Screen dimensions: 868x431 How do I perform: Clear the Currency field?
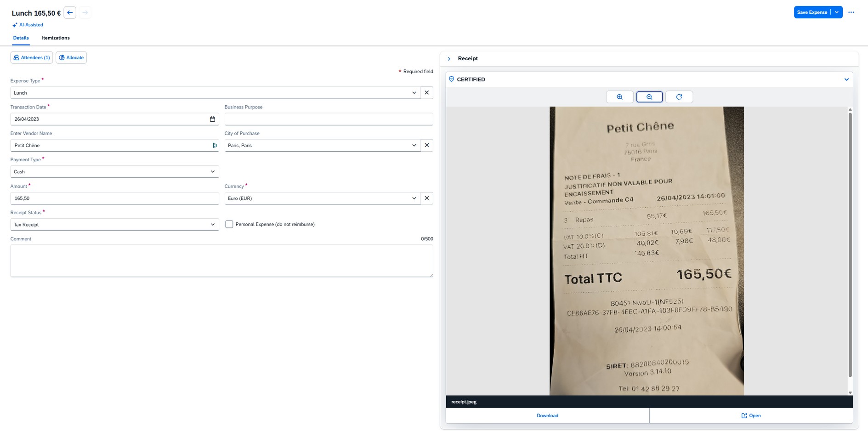[427, 198]
